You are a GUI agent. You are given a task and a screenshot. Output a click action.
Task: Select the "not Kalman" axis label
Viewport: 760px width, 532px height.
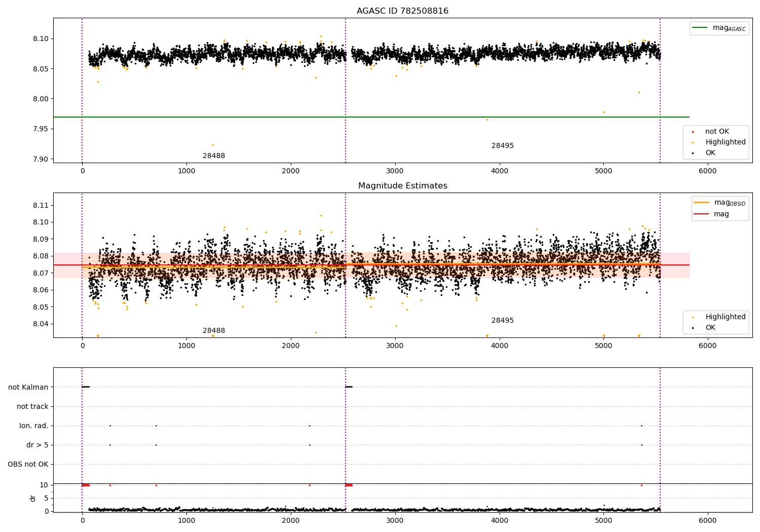[x=28, y=387]
